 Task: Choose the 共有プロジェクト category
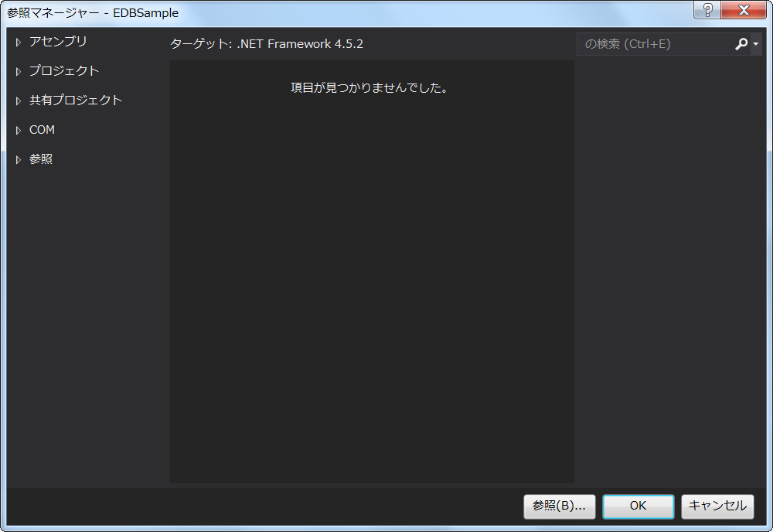point(76,101)
